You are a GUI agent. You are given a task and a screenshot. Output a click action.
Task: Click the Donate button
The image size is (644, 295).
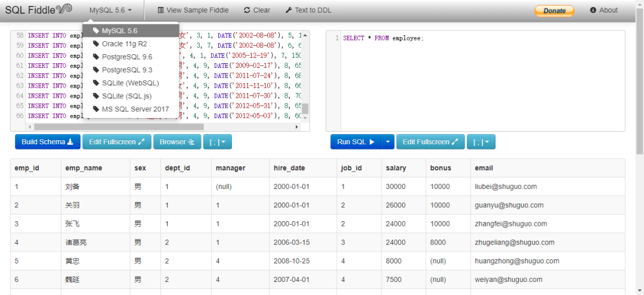(x=554, y=11)
